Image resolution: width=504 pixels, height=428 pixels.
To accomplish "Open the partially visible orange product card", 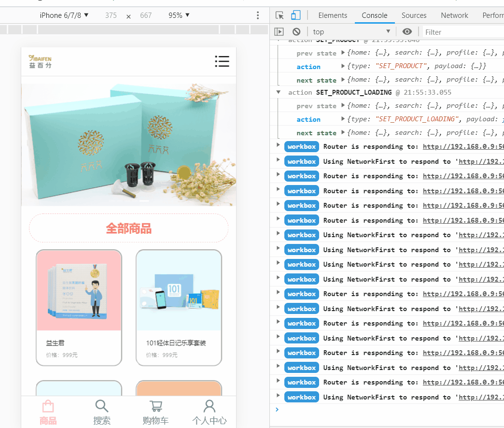I will [x=179, y=388].
